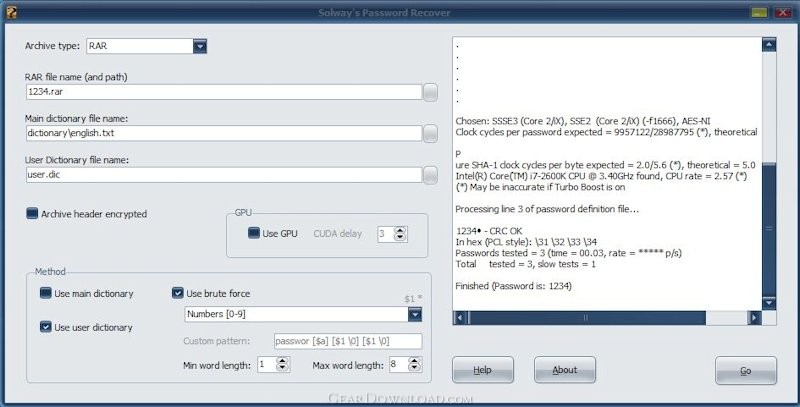Toggle Use user dictionary checkbox

click(x=45, y=327)
